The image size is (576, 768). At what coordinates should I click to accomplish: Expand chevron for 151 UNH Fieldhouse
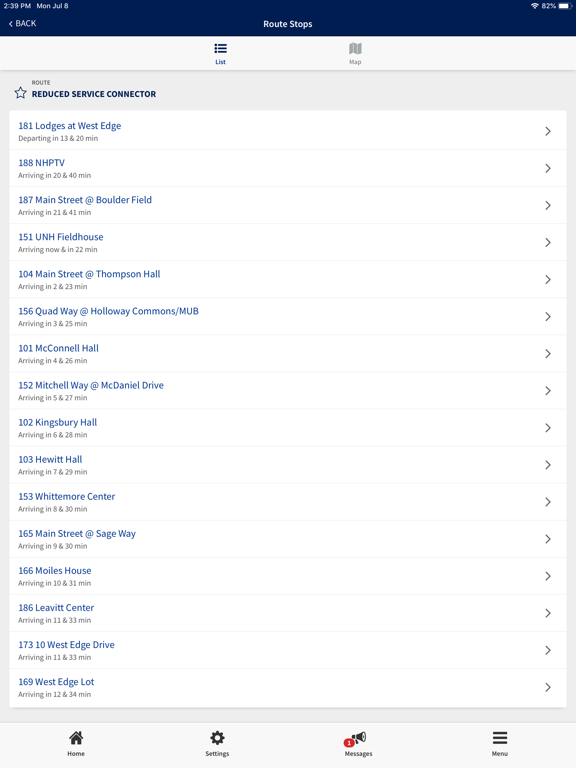(x=548, y=242)
